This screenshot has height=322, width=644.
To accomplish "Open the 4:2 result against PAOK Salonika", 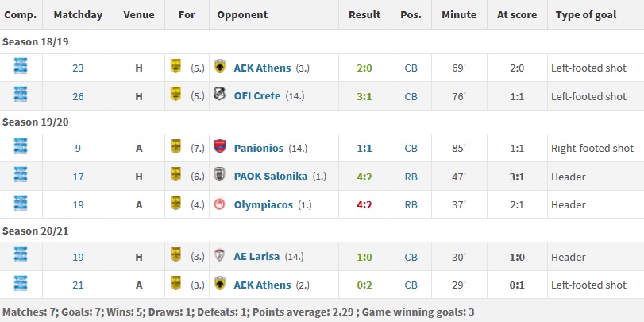I will click(364, 177).
